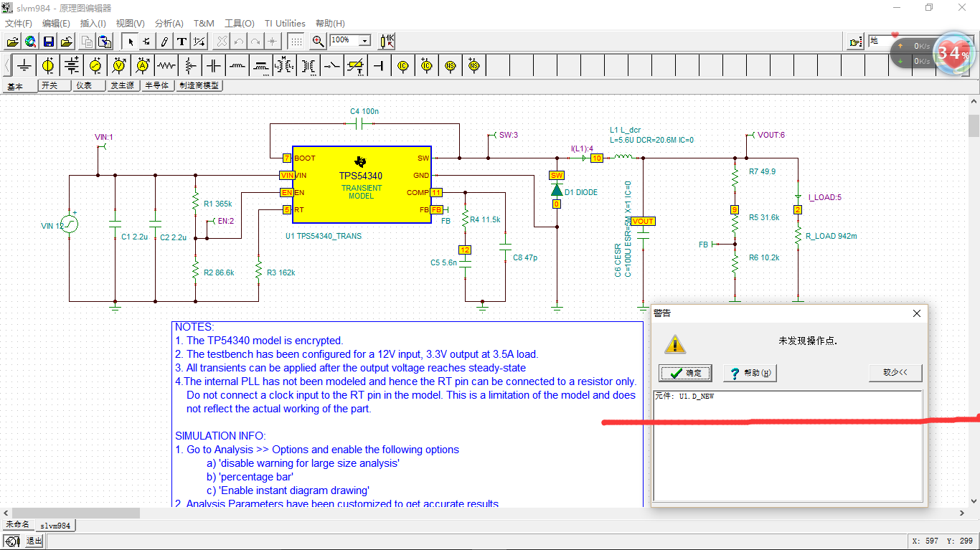Image resolution: width=980 pixels, height=550 pixels.
Task: Click the pointing-hand find component icon
Action: coord(856,42)
